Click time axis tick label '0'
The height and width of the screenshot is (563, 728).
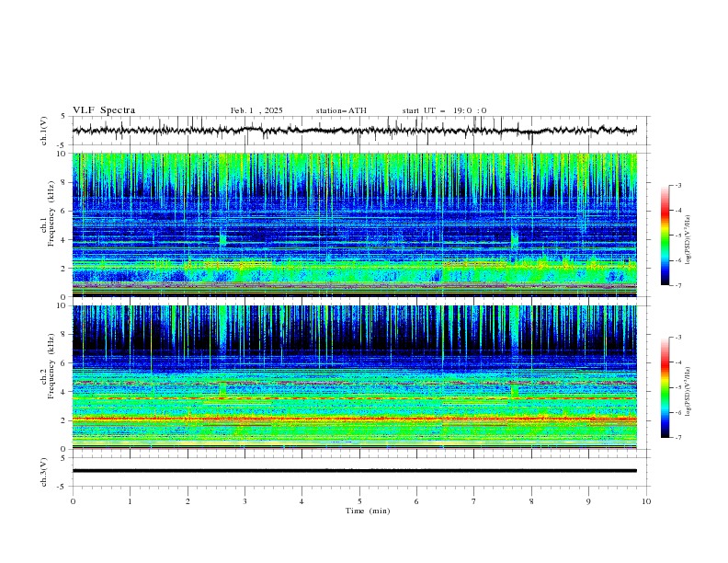[73, 501]
